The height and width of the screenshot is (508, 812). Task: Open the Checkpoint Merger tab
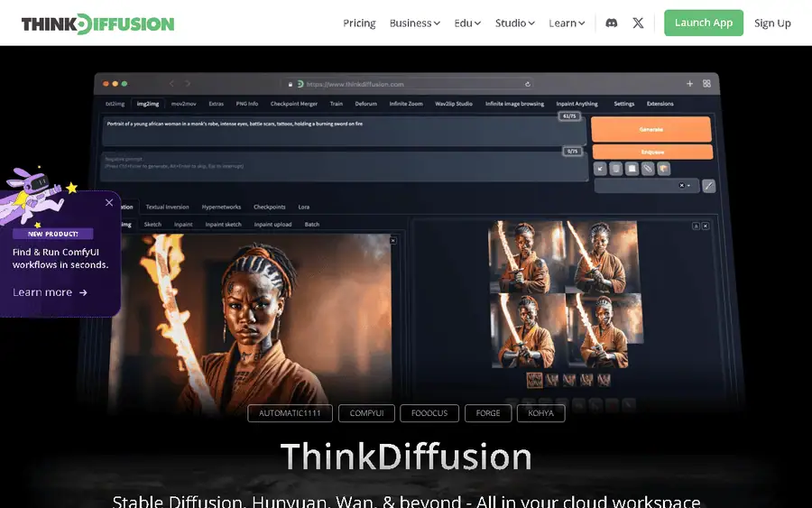coord(293,104)
